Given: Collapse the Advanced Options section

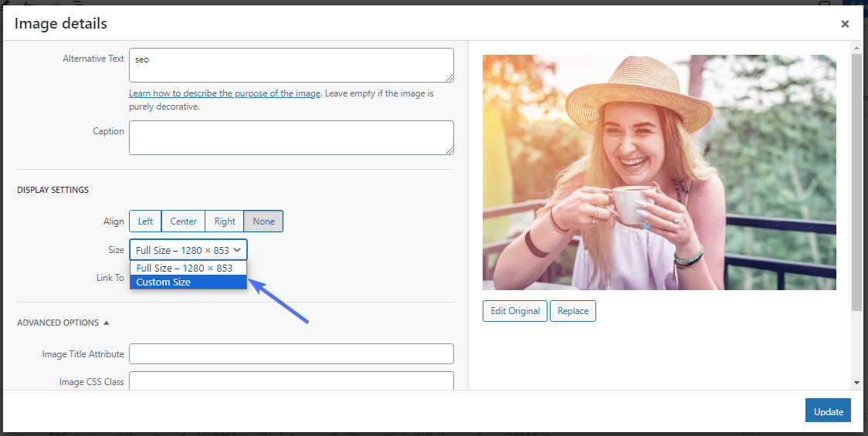Looking at the screenshot, I should point(63,323).
